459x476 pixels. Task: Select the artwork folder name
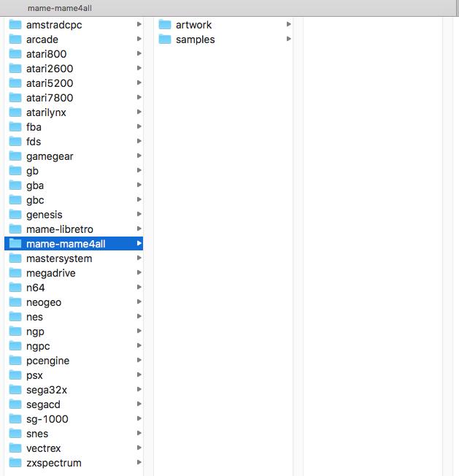[x=194, y=25]
